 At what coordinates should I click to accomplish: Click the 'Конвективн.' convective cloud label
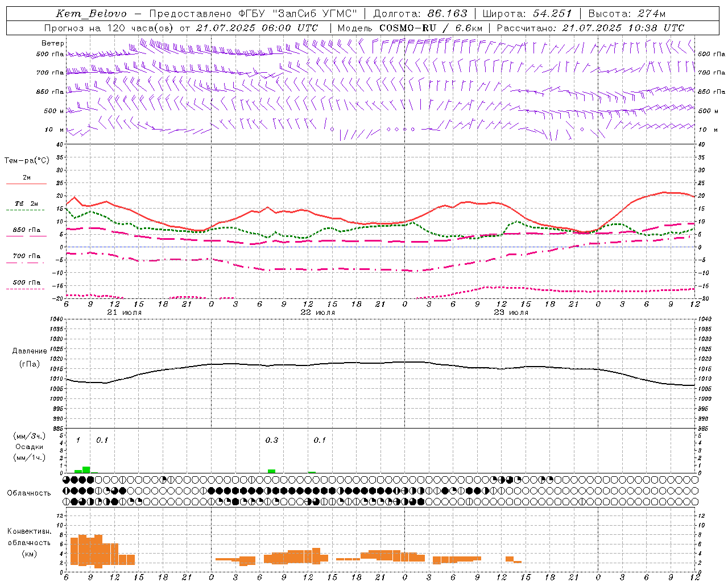[29, 531]
